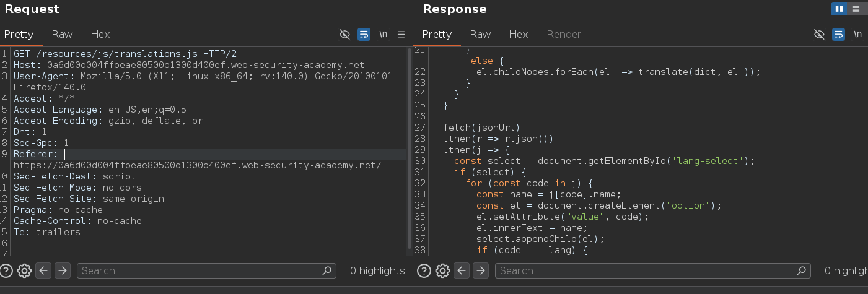Viewport: 868px width, 294px height.
Task: Go to previous match in Request search
Action: click(43, 270)
